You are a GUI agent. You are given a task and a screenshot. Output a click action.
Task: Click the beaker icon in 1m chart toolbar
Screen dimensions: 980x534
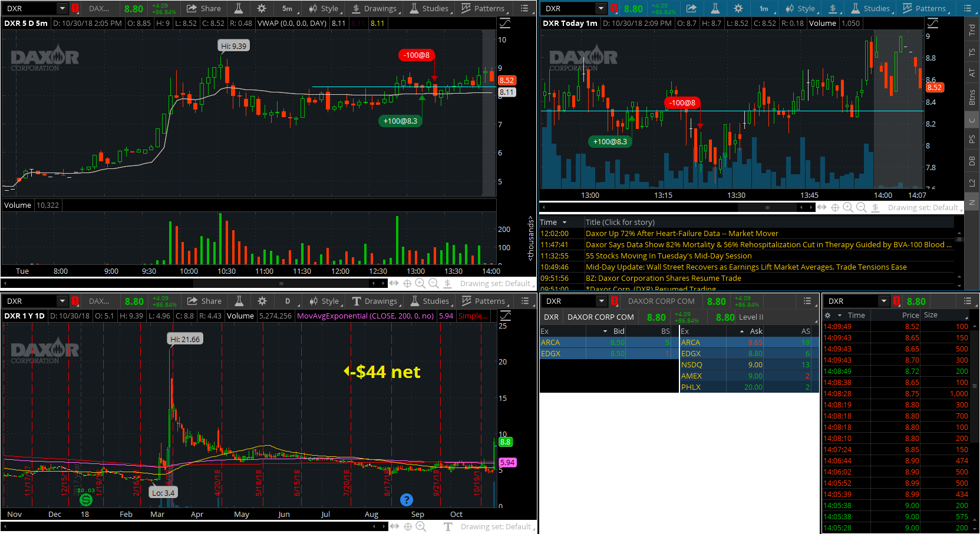coord(715,8)
